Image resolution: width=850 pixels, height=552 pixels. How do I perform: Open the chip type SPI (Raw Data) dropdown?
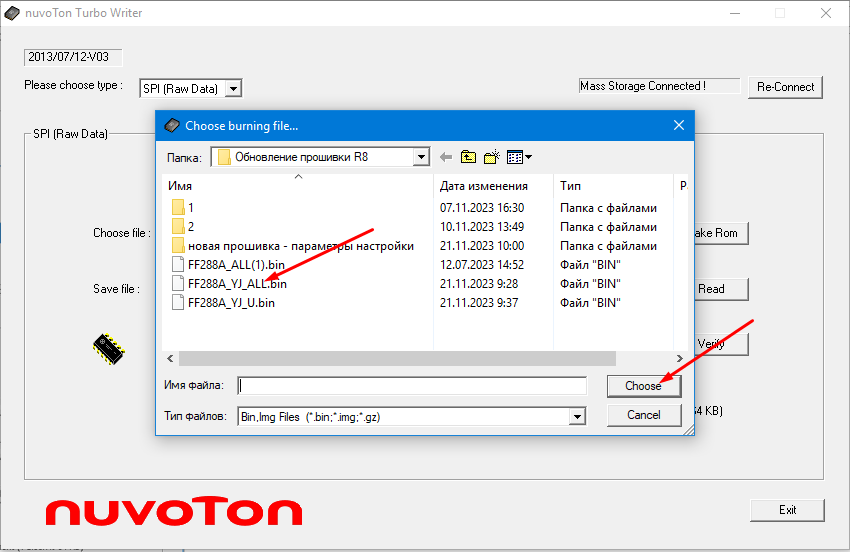pos(233,89)
